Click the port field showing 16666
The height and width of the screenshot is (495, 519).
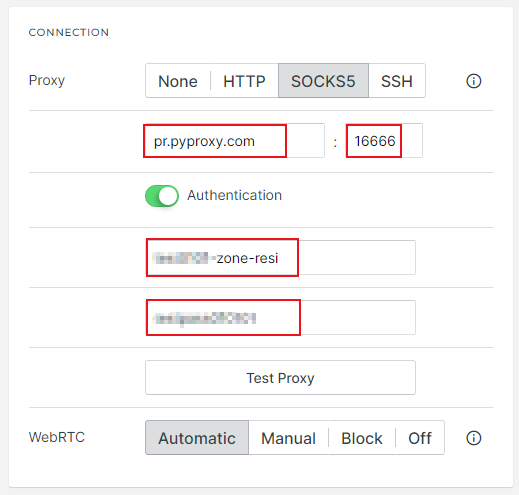384,141
